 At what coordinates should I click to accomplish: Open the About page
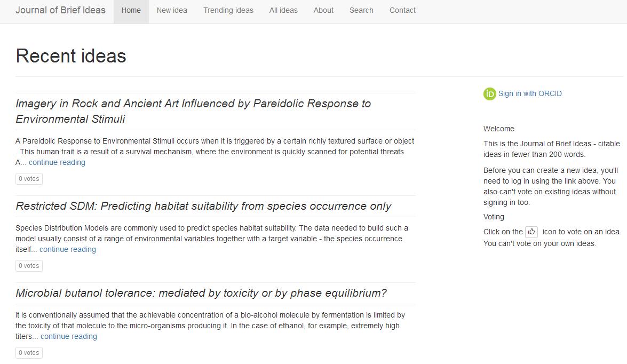(323, 10)
